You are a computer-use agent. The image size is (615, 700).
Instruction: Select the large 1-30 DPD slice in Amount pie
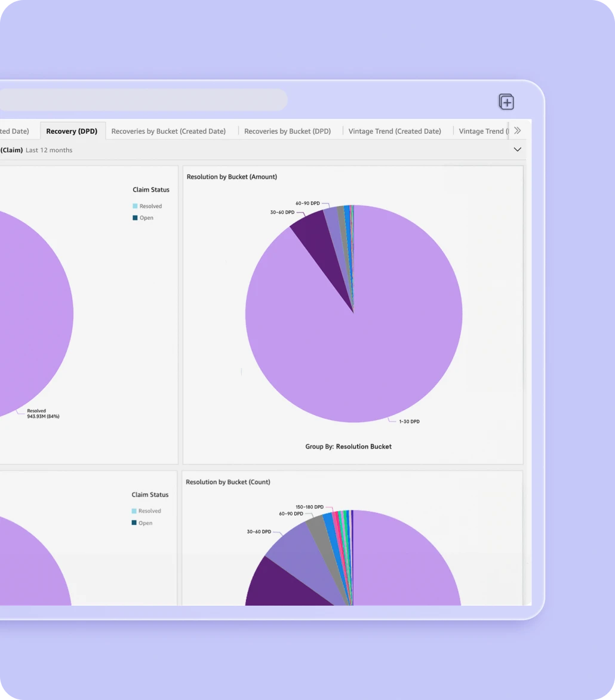pyautogui.click(x=370, y=334)
